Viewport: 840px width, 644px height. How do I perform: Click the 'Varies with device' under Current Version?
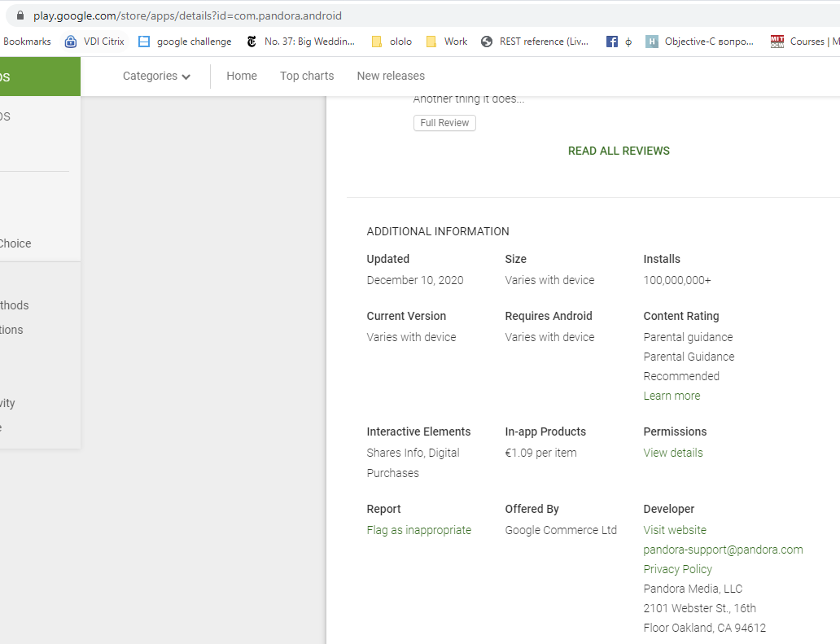coord(411,337)
